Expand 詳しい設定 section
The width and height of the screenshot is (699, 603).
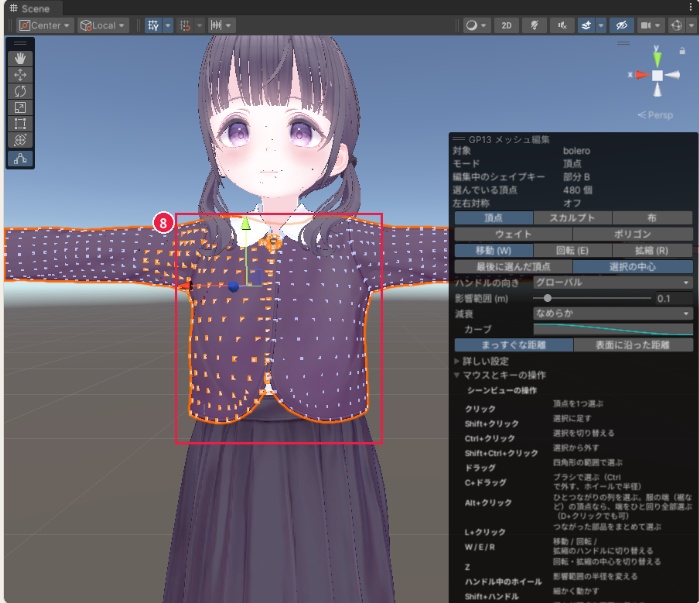tap(484, 361)
